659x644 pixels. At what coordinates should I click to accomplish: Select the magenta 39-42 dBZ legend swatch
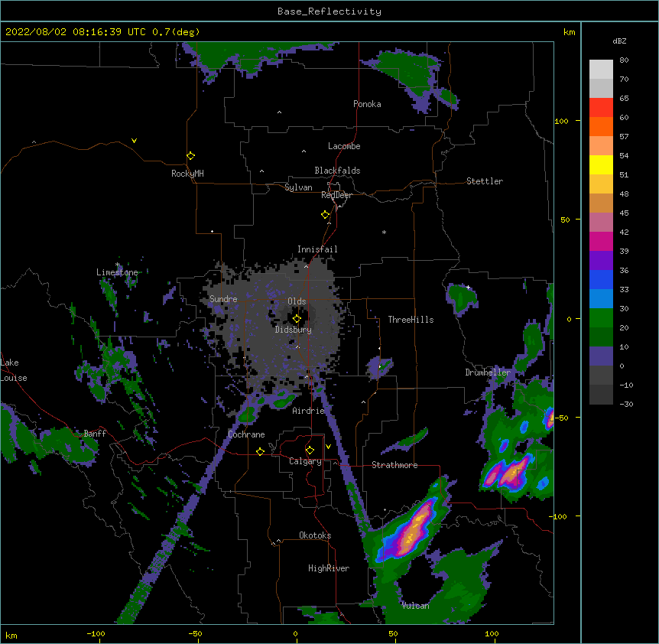(601, 241)
